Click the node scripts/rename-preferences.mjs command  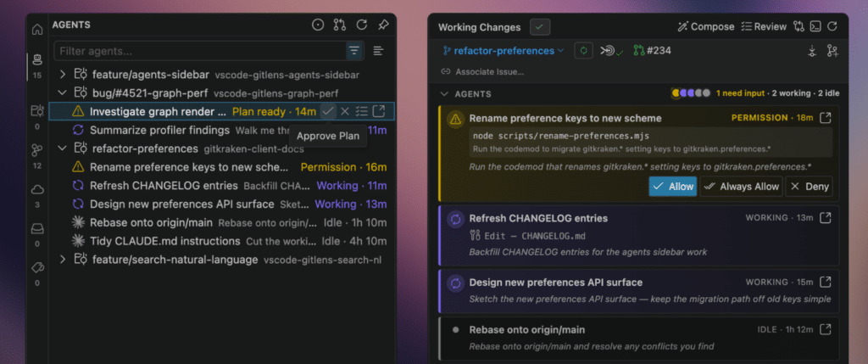tap(561, 136)
